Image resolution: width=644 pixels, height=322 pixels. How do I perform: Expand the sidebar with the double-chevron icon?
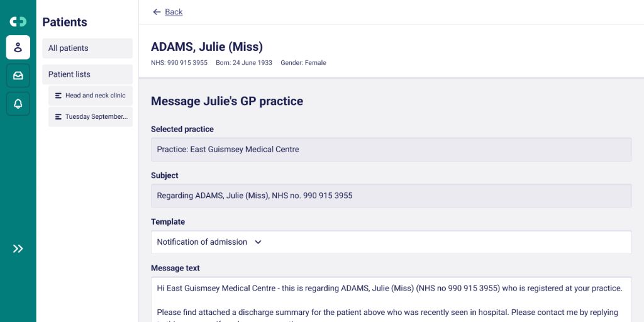18,248
